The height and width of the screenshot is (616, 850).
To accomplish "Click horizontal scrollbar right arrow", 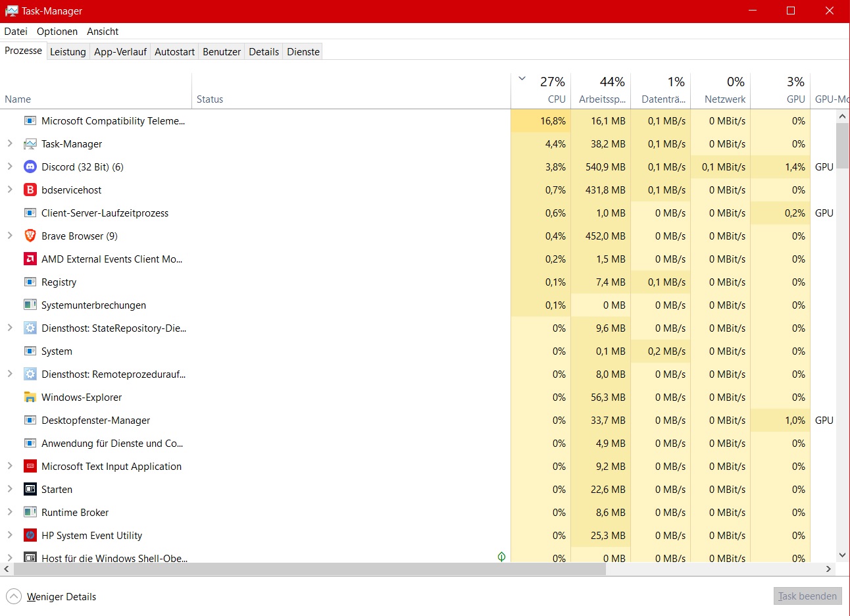I will point(828,569).
